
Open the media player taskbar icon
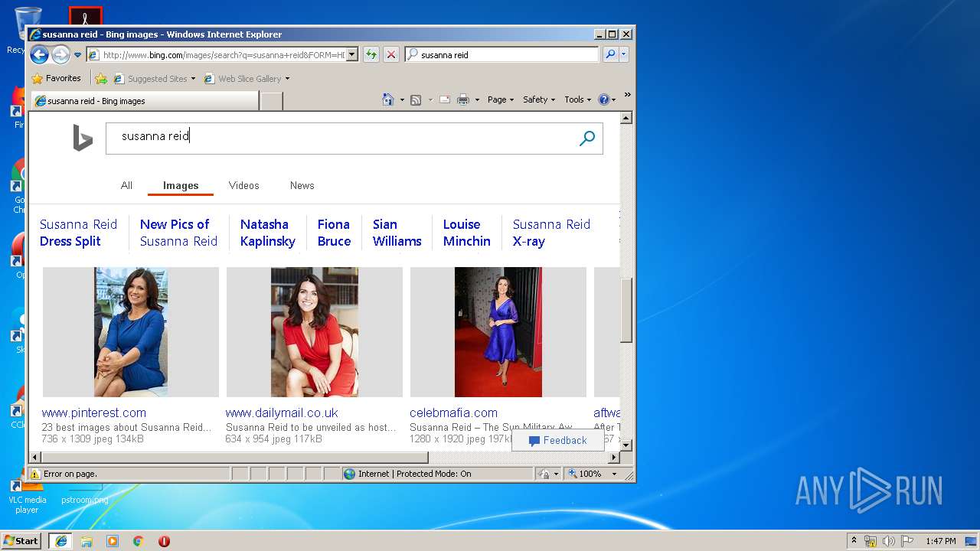point(113,541)
